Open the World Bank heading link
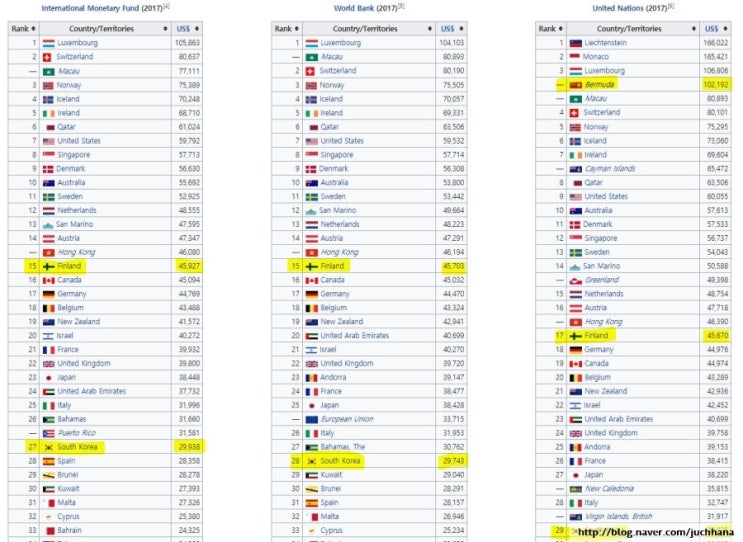Image resolution: width=743 pixels, height=542 pixels. (x=354, y=8)
